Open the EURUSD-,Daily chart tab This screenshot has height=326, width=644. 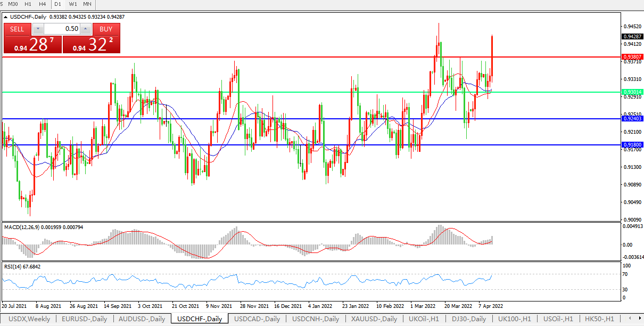click(84, 319)
